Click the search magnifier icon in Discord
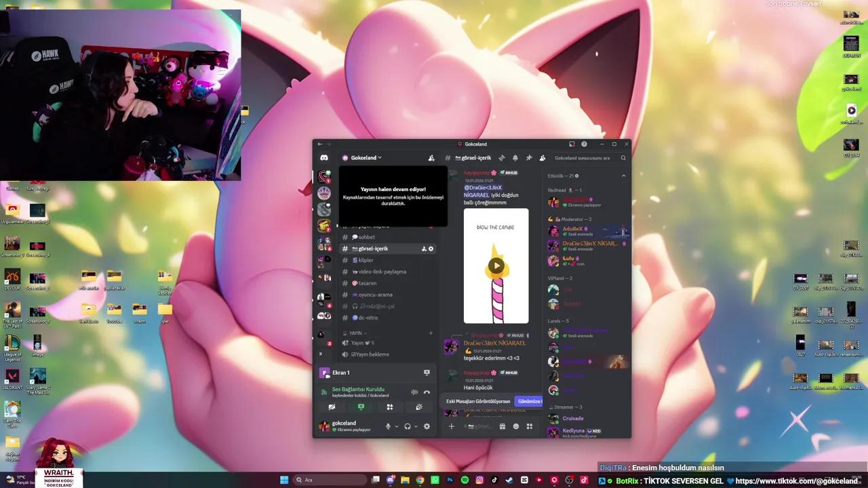 [x=623, y=158]
